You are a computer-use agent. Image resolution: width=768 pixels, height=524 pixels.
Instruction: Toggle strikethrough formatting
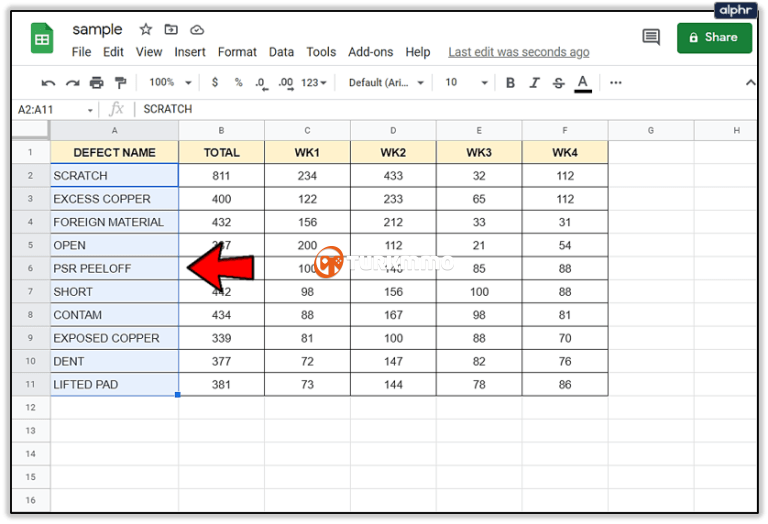(558, 83)
